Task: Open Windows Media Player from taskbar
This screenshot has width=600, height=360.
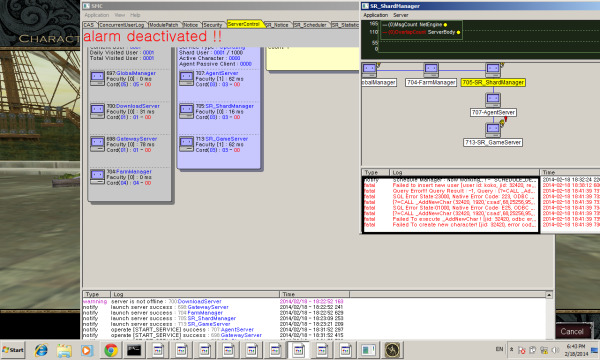Action: coord(87,350)
